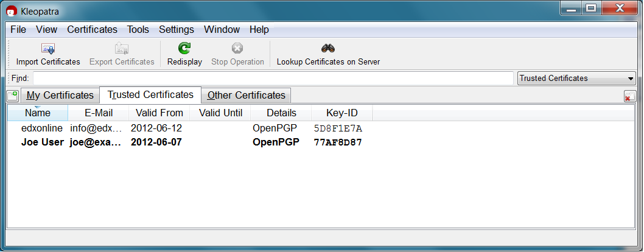
Task: Click the info@edx… e-mail cell
Action: coord(97,128)
